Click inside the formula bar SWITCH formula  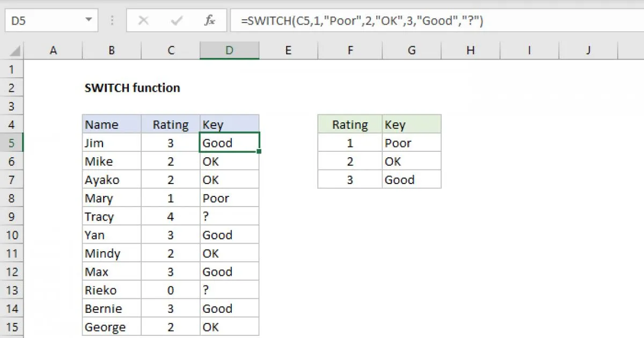pyautogui.click(x=362, y=21)
